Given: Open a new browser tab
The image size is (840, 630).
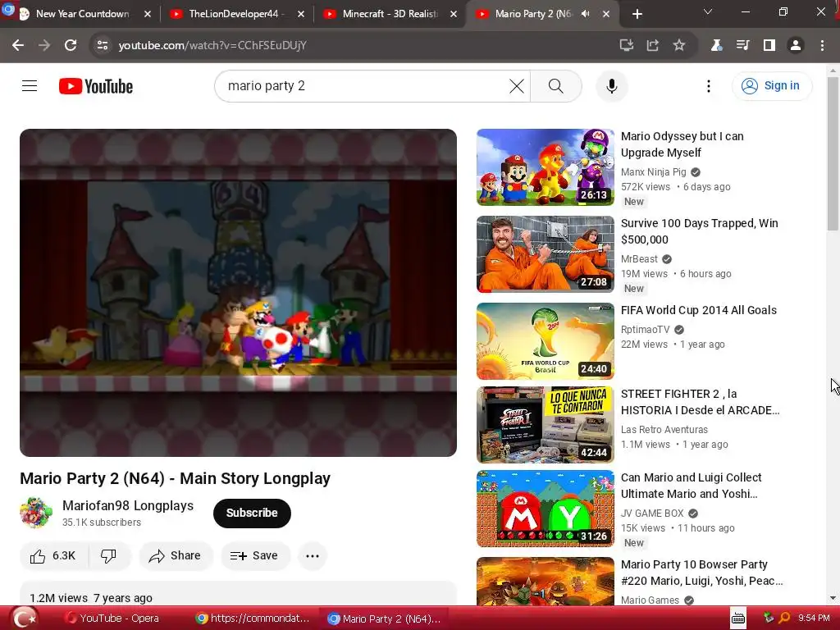Looking at the screenshot, I should (637, 15).
